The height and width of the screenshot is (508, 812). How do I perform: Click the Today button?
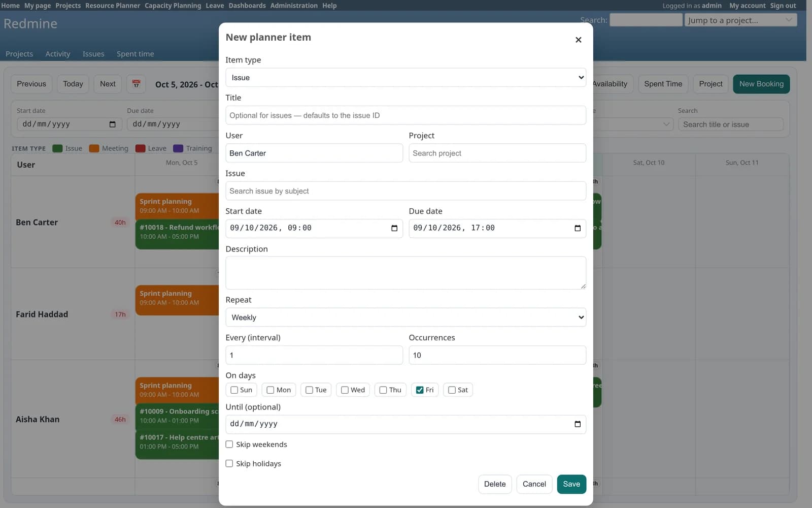(73, 84)
